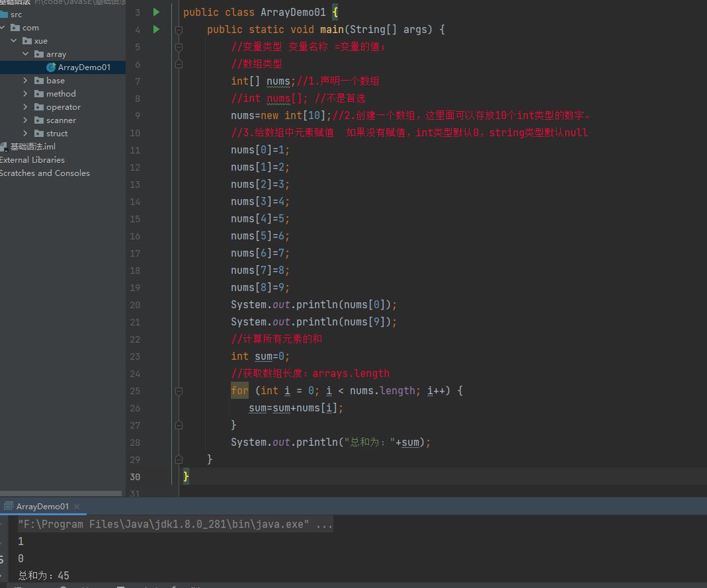Image resolution: width=707 pixels, height=588 pixels.
Task: Click line number 20 in the gutter
Action: (x=135, y=305)
